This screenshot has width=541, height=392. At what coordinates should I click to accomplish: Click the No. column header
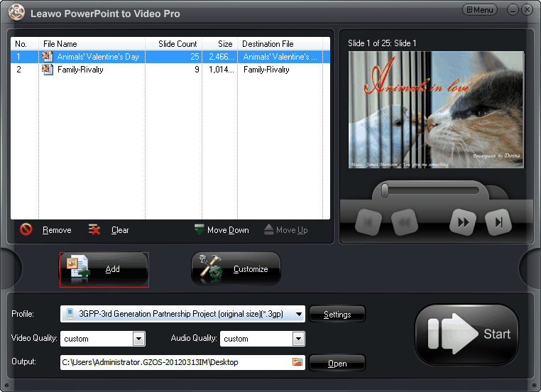coord(25,44)
